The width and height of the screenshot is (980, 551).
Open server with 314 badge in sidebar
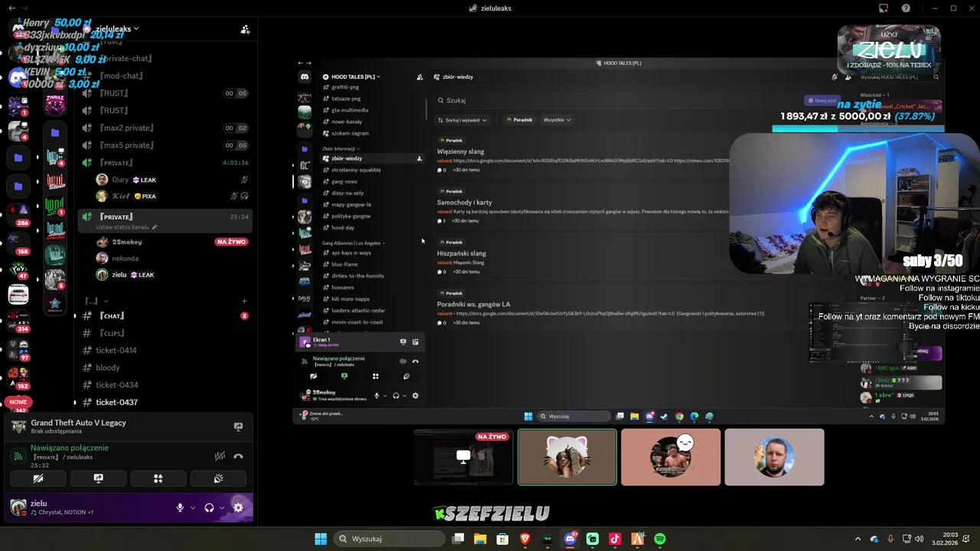tap(18, 320)
